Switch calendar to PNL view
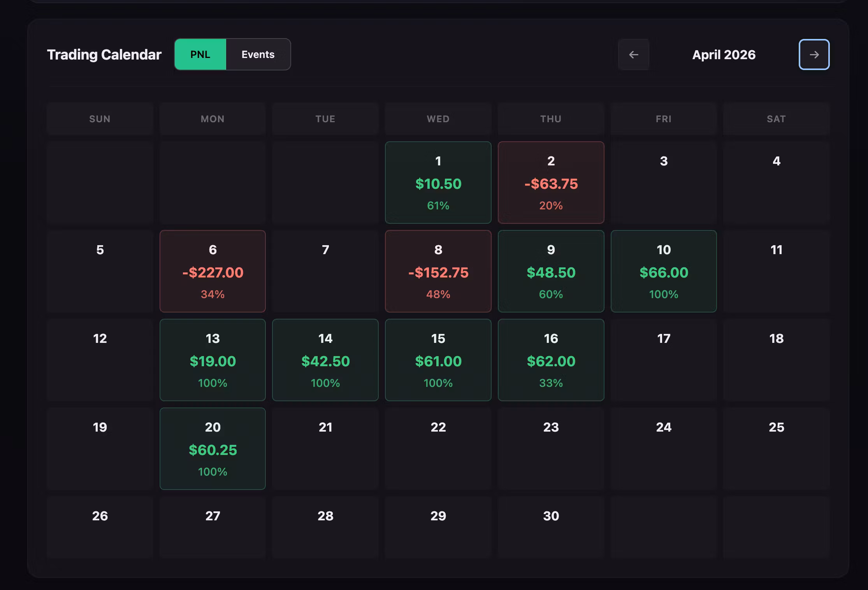This screenshot has height=590, width=868. click(x=200, y=54)
